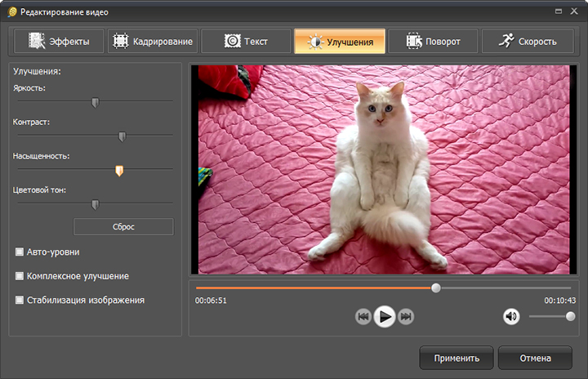Open the Поворот tab
This screenshot has height=379, width=588.
433,41
